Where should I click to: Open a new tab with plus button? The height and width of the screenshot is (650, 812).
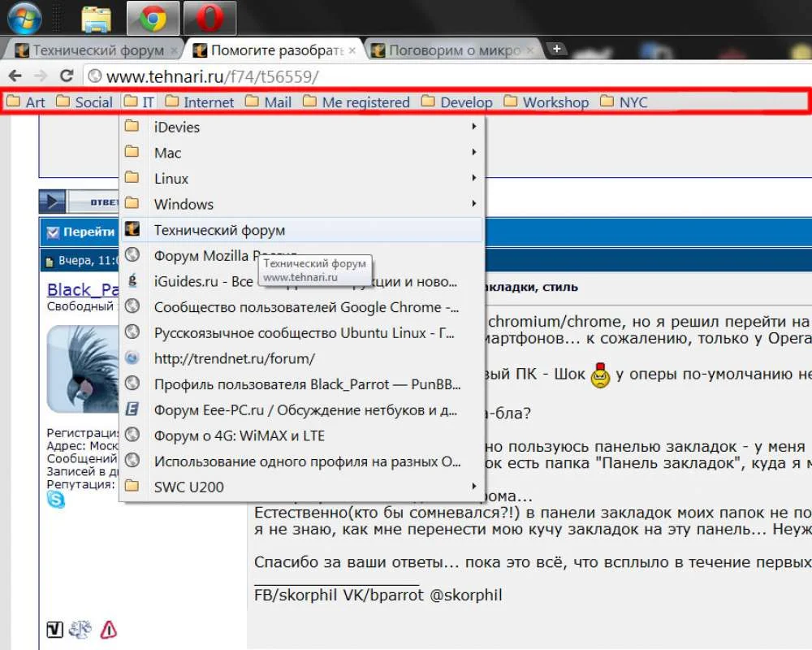click(x=557, y=49)
